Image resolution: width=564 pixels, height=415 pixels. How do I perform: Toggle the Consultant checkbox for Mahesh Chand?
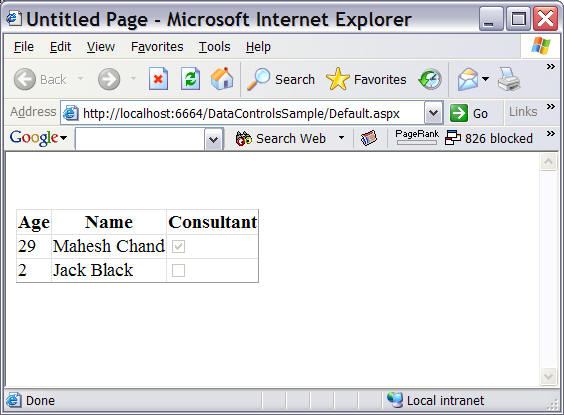(178, 247)
